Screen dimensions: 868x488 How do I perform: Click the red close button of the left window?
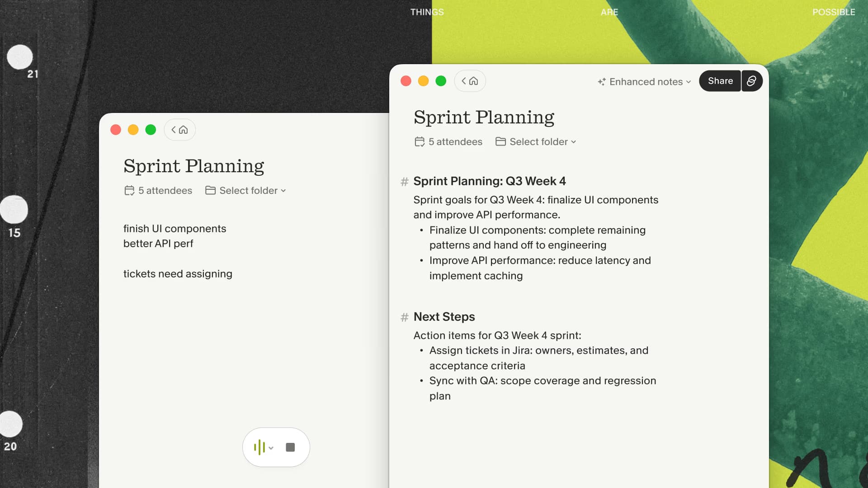point(116,130)
